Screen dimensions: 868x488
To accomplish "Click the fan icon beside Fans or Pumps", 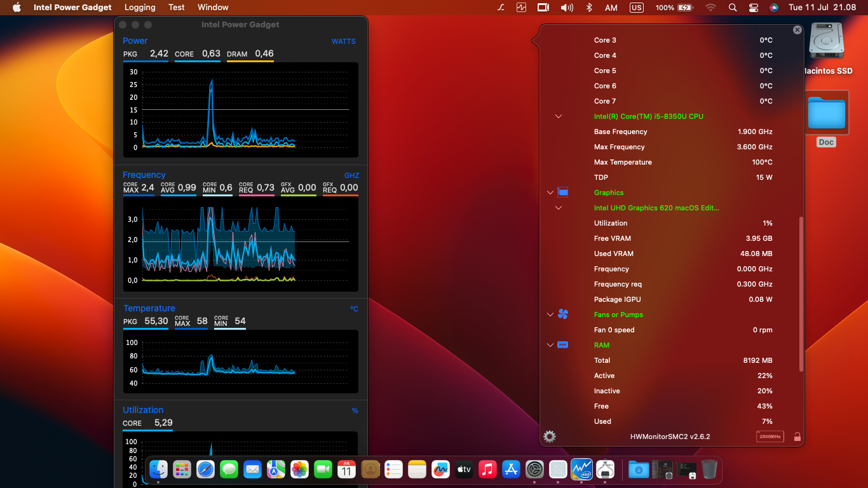I will 562,314.
